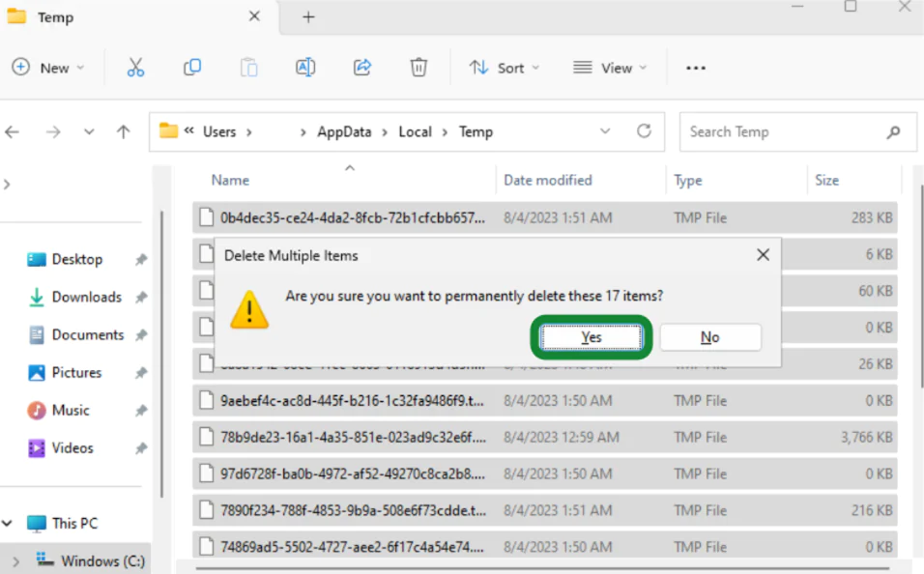The height and width of the screenshot is (574, 924).
Task: Click the pin icon next to Music
Action: tap(141, 410)
